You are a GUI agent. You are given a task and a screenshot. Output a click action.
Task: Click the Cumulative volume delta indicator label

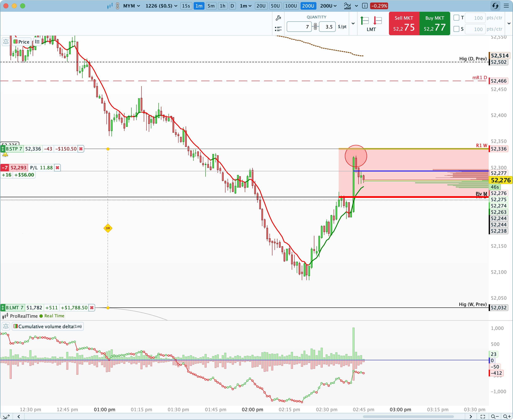pyautogui.click(x=48, y=326)
